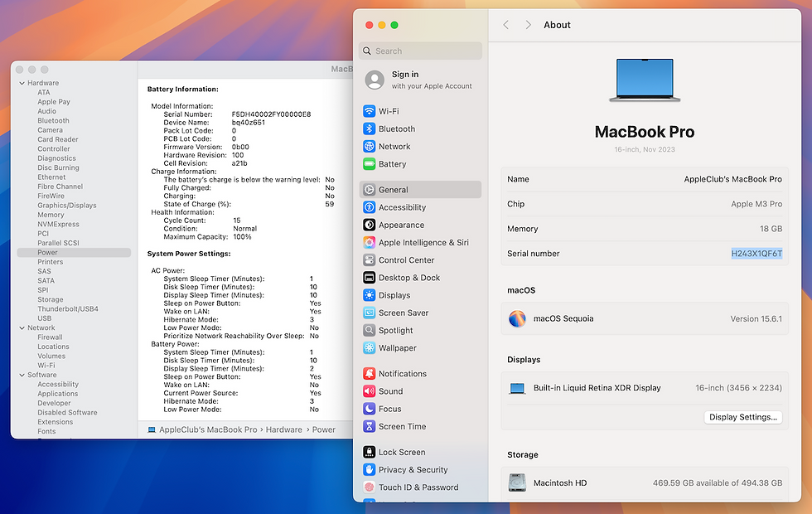Open the Wallpaper icon
Image resolution: width=812 pixels, height=514 pixels.
[369, 348]
